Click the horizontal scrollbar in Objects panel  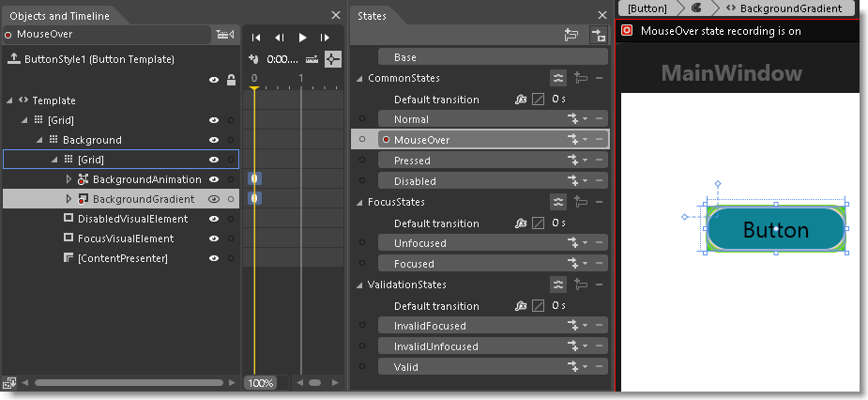tap(127, 383)
